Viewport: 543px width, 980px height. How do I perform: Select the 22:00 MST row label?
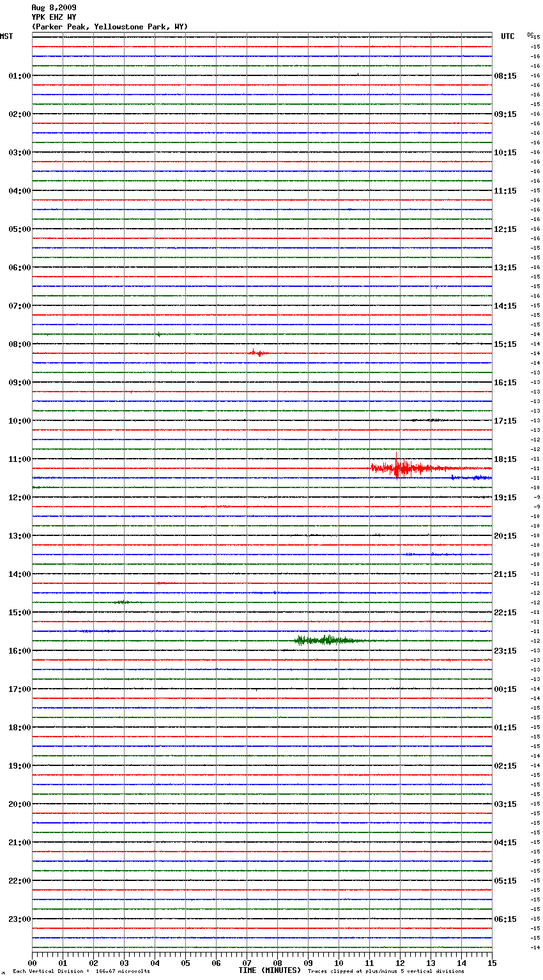point(20,881)
